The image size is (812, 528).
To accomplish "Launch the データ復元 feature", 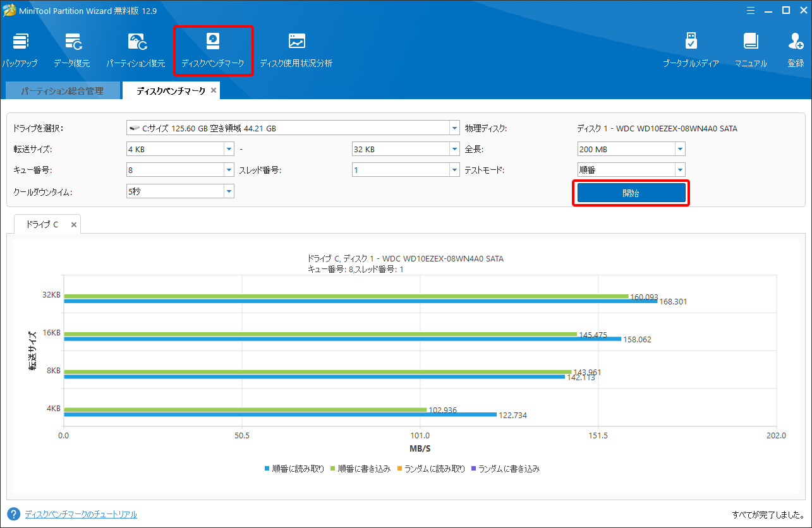I will click(73, 42).
